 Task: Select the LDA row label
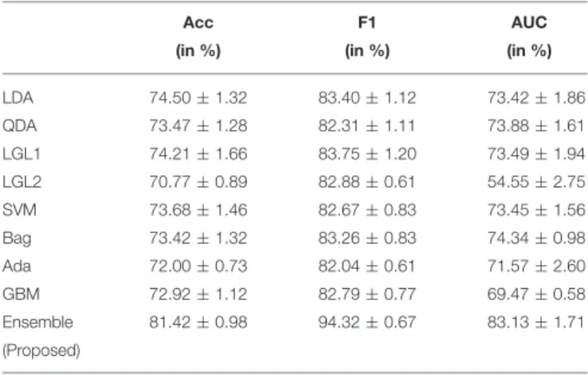(18, 98)
